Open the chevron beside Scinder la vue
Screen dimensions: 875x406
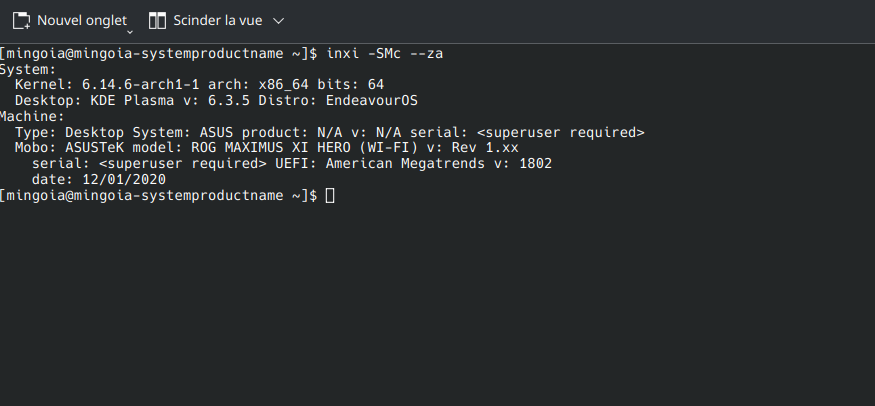(x=278, y=21)
